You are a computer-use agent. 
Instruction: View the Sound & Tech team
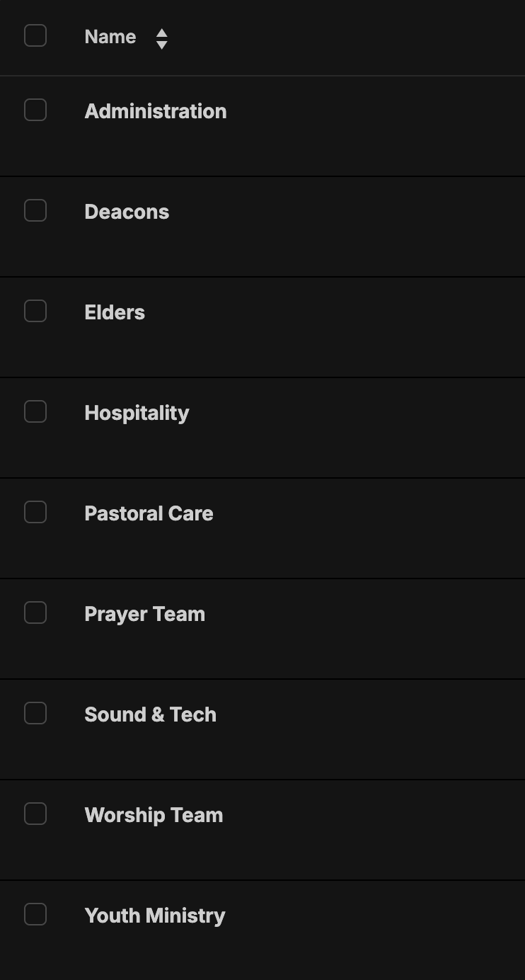150,714
